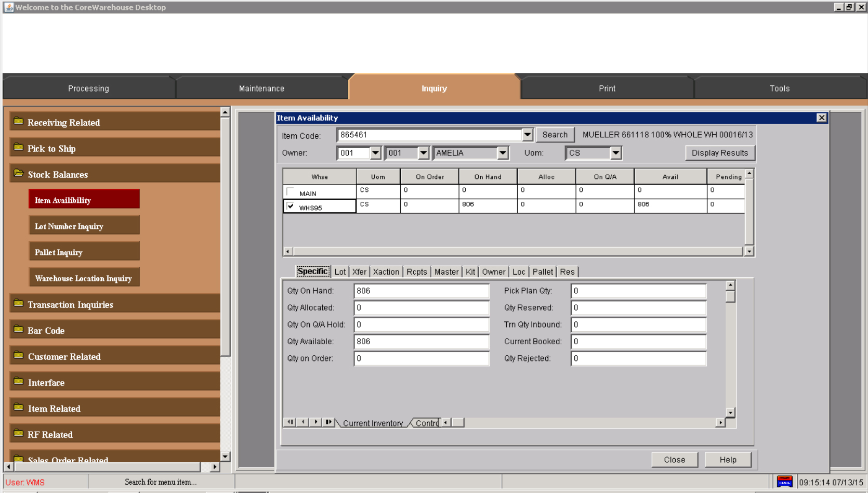Image resolution: width=868 pixels, height=493 pixels.
Task: Uncheck the WHS95 warehouse checkbox
Action: [290, 205]
